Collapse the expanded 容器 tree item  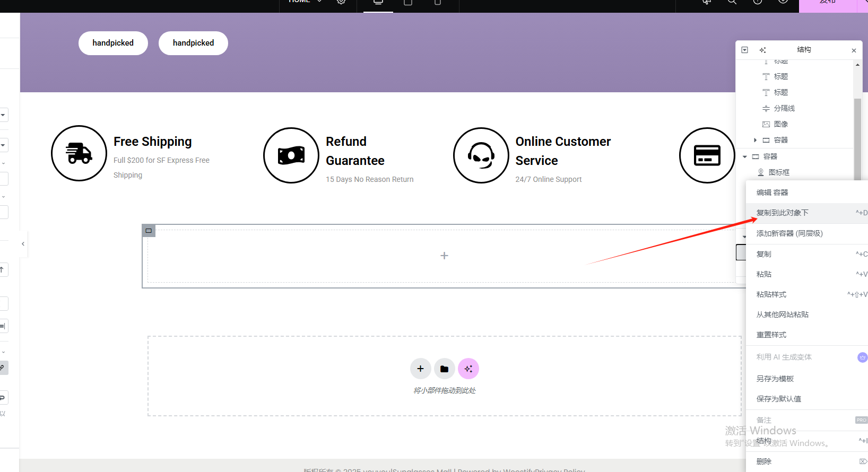[x=745, y=156]
